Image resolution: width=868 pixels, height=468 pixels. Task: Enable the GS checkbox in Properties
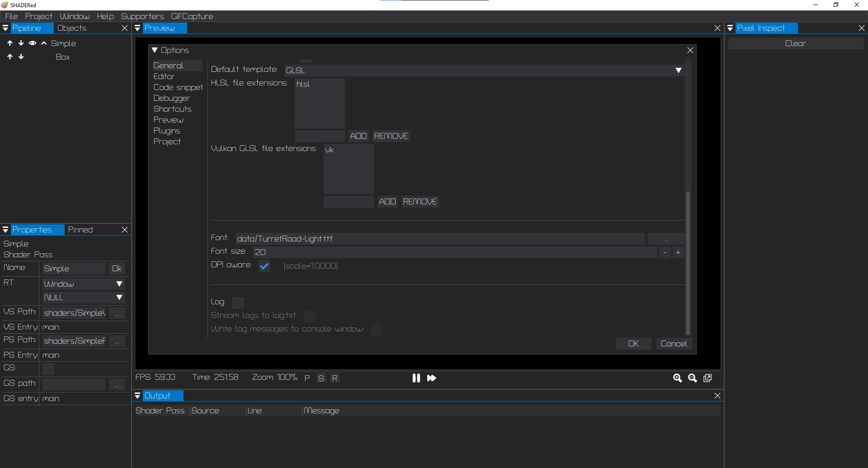pos(48,369)
